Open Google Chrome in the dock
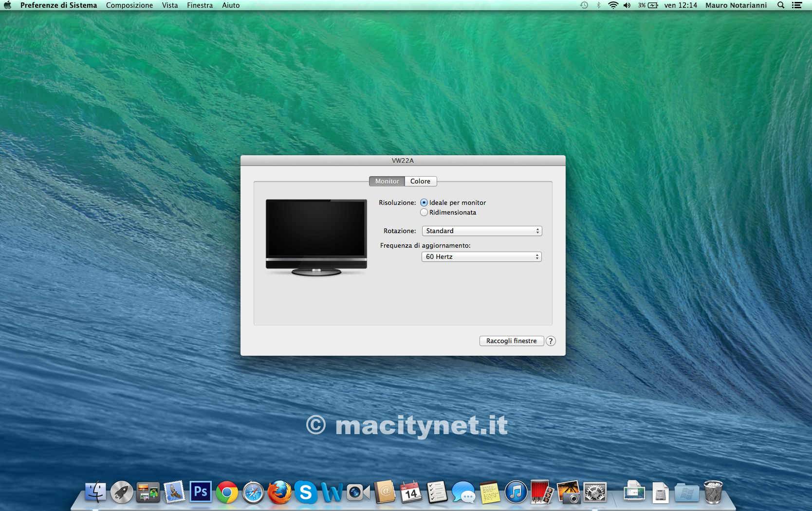Viewport: 812px width, 511px height. [227, 493]
